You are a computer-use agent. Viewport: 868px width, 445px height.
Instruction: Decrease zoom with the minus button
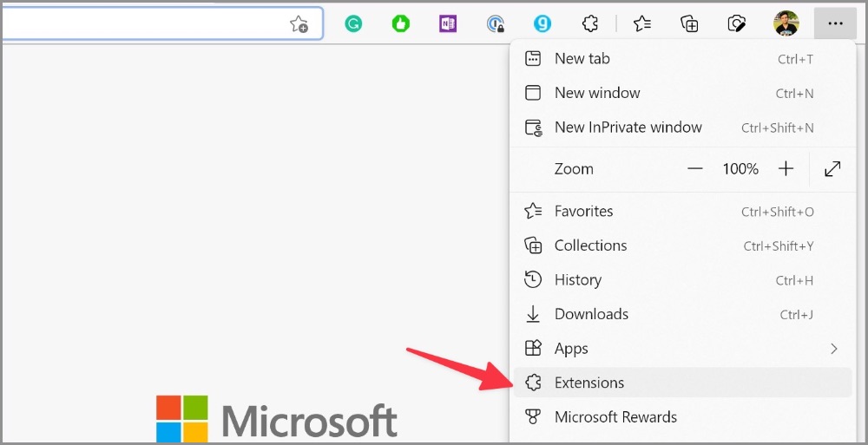click(694, 169)
